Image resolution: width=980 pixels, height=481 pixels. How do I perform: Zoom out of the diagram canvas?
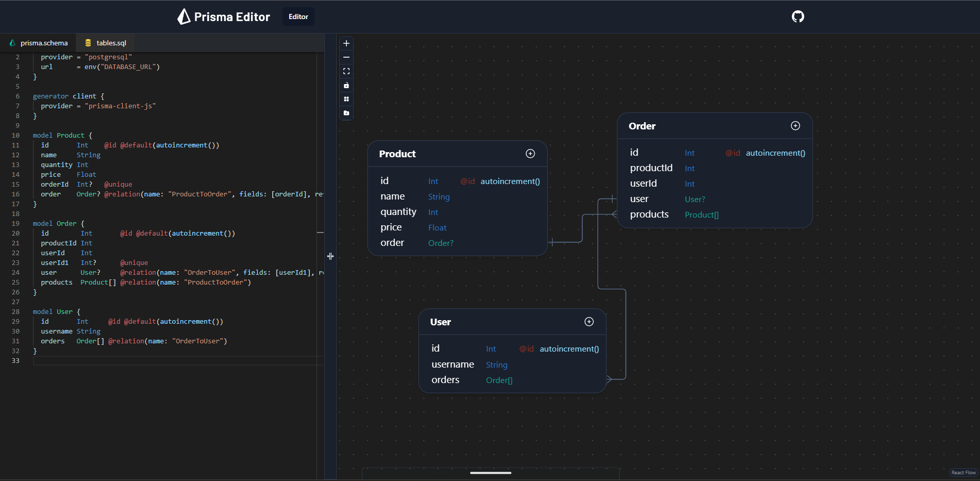346,57
